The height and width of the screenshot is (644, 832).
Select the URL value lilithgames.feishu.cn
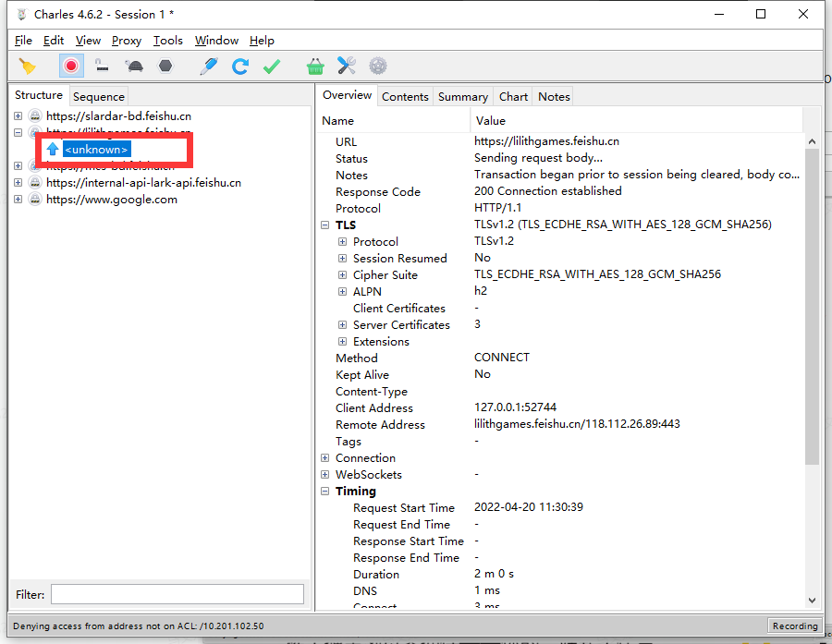click(546, 141)
